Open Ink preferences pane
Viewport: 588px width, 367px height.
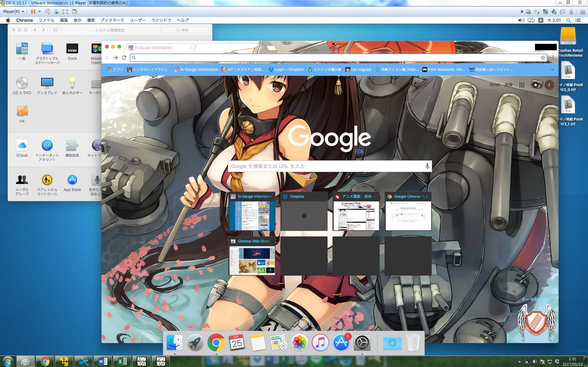pos(22,114)
